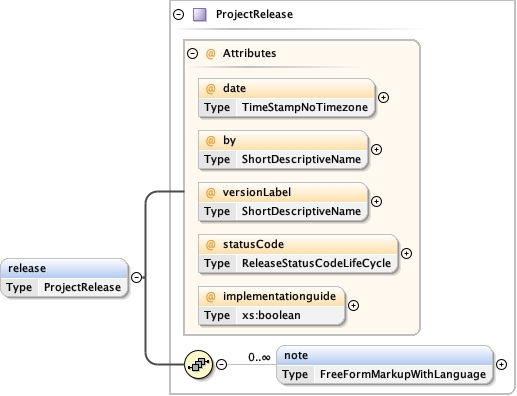Collapse the release element children
This screenshot has height=396, width=517.
click(x=136, y=277)
